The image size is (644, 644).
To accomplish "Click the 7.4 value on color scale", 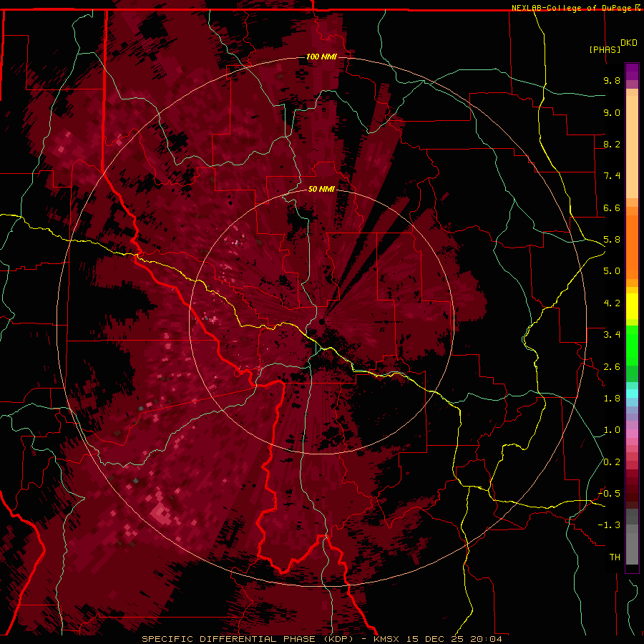I will click(612, 176).
